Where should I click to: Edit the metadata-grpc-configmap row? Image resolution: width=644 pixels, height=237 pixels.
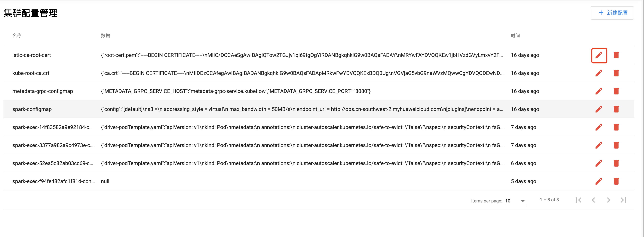coord(599,91)
